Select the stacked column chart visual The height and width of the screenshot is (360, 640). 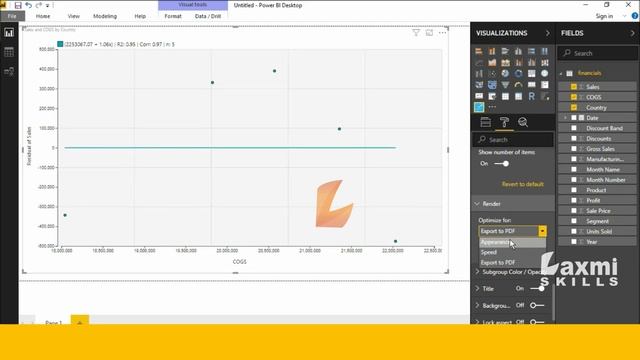pyautogui.click(x=492, y=51)
